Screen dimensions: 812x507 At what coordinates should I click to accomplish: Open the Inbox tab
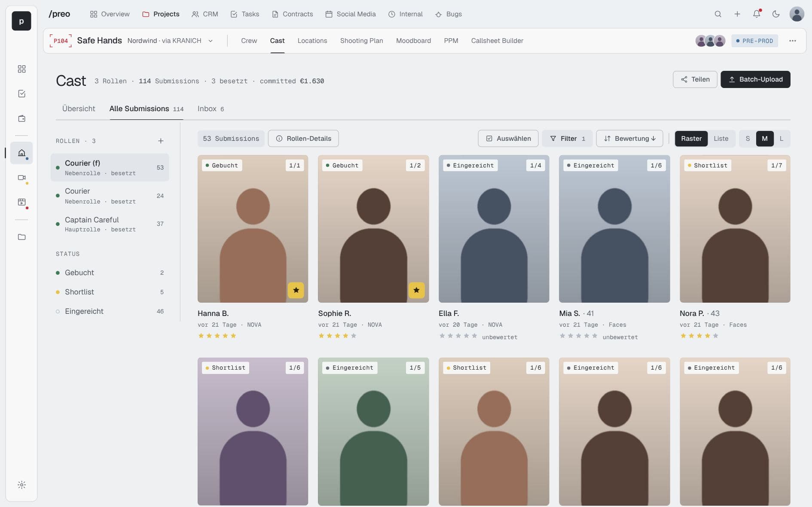tap(211, 109)
